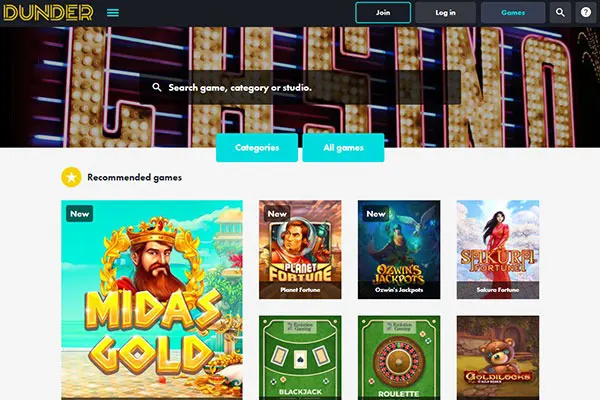
Task: Click the Dunder logo
Action: pos(48,13)
